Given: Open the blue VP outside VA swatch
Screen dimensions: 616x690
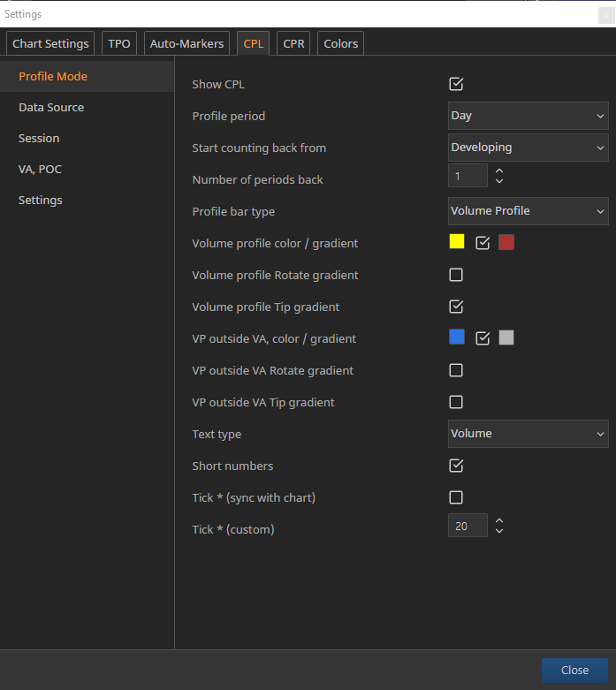Looking at the screenshot, I should (x=457, y=337).
